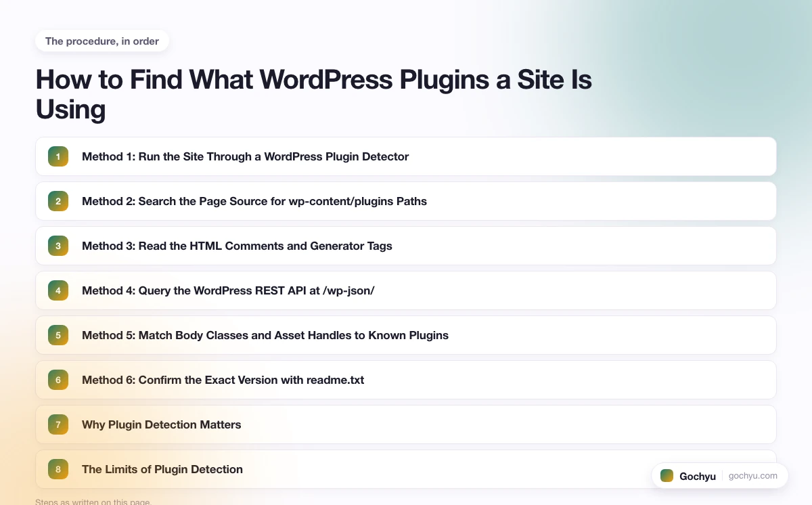Click the number 5 step badge

pos(58,335)
